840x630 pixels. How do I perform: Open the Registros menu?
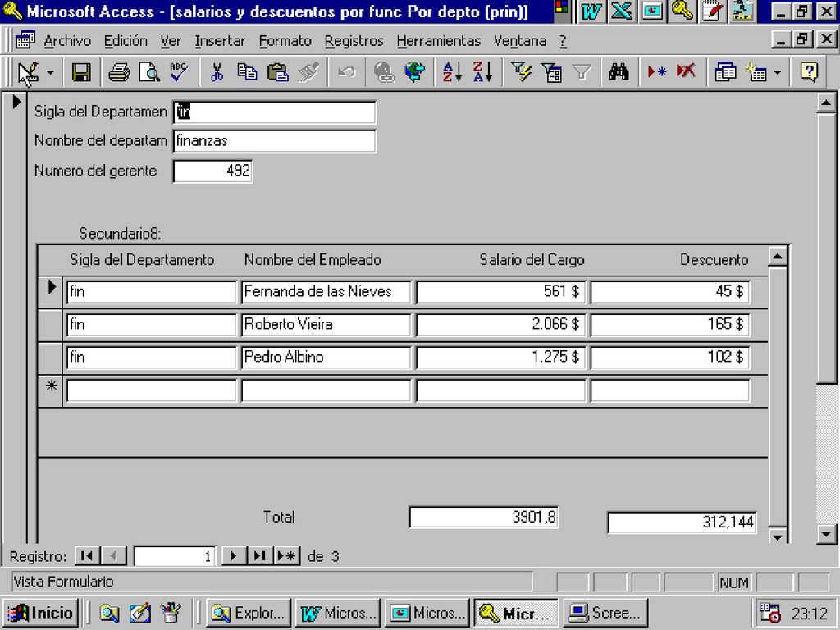click(x=354, y=41)
